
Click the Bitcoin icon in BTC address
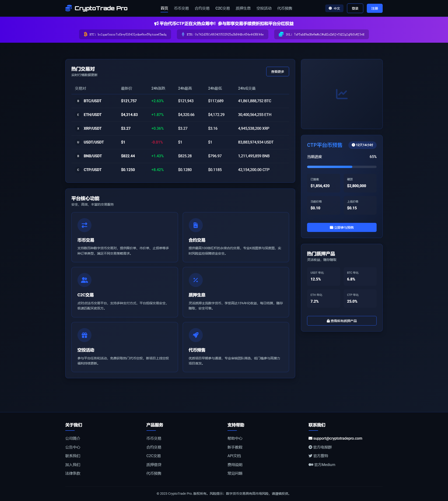pyautogui.click(x=85, y=34)
